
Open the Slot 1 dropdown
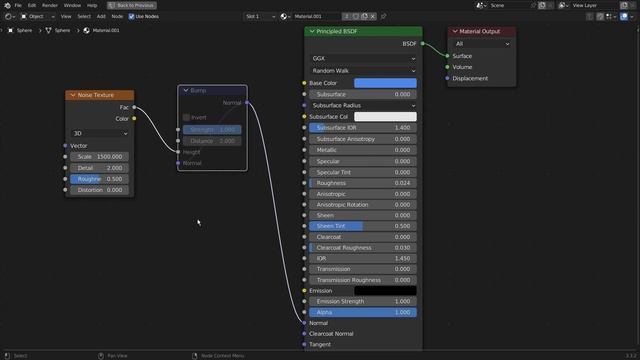[x=260, y=16]
